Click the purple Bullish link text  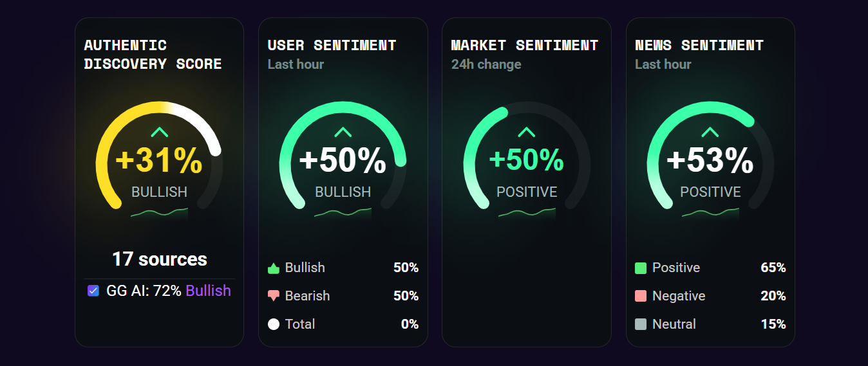pos(208,291)
